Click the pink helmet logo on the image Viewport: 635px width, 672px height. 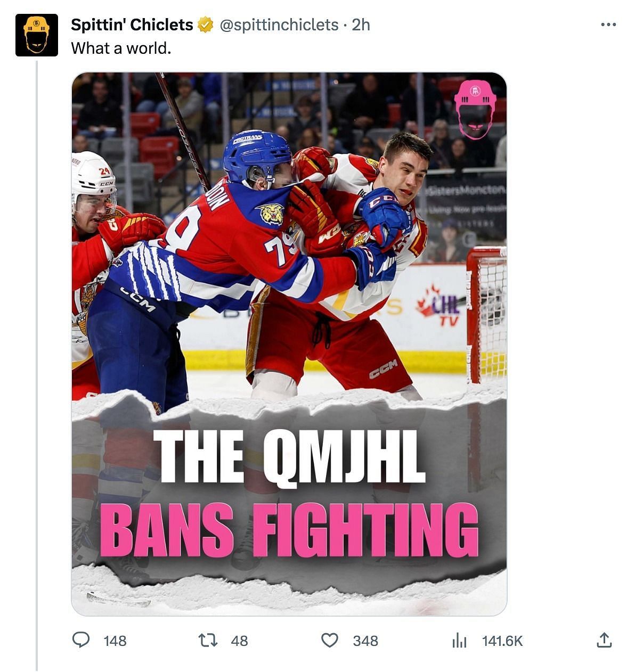[475, 110]
